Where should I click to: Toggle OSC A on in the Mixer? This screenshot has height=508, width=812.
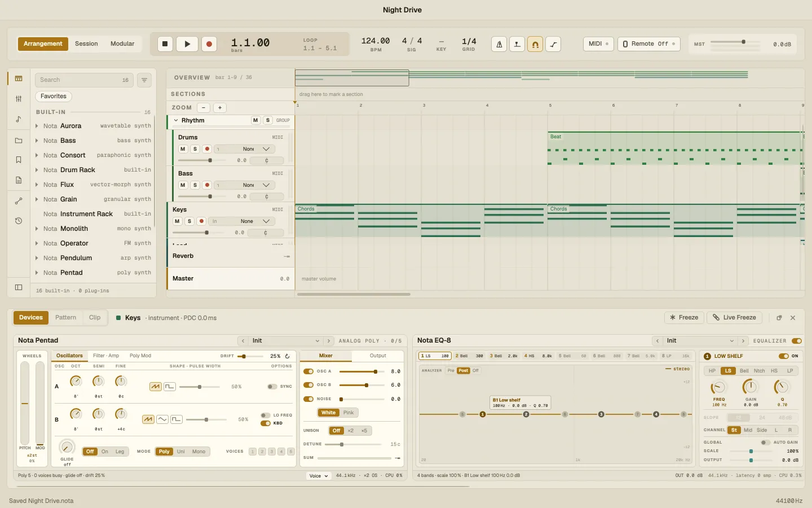(x=308, y=371)
